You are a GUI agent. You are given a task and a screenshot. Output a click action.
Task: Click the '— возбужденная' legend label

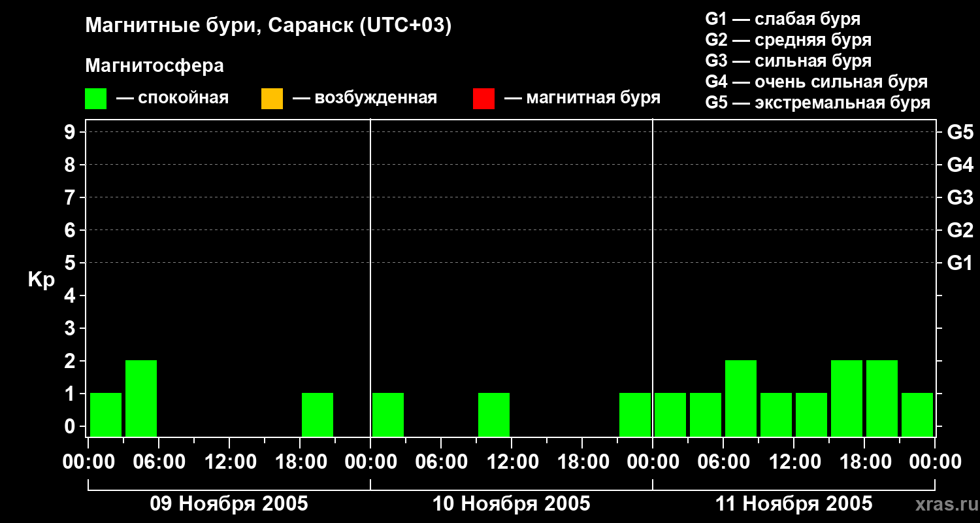click(x=365, y=98)
